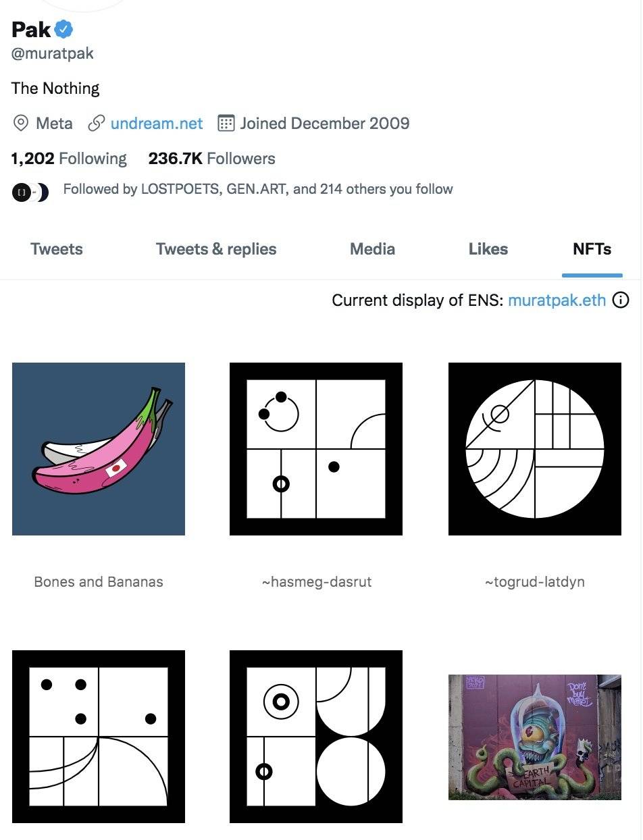Open the graffiti alien mural NFT
The width and height of the screenshot is (643, 840).
tap(534, 737)
